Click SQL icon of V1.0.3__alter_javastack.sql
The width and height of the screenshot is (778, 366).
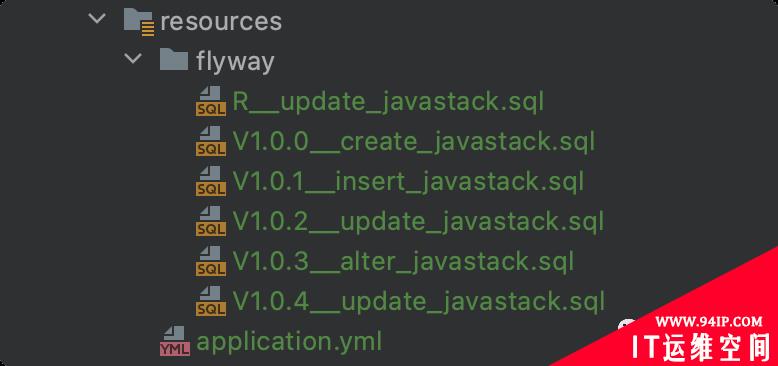tap(210, 261)
